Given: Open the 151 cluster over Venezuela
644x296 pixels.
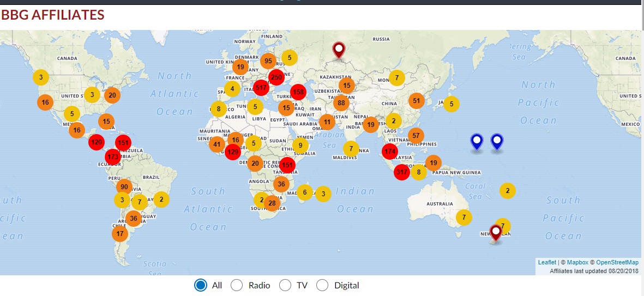Looking at the screenshot, I should [x=123, y=143].
